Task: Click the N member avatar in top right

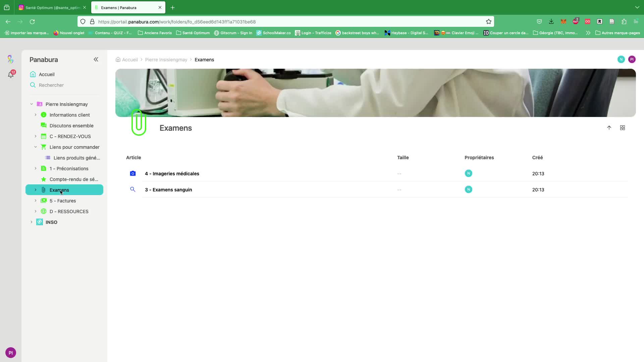Action: click(x=621, y=59)
